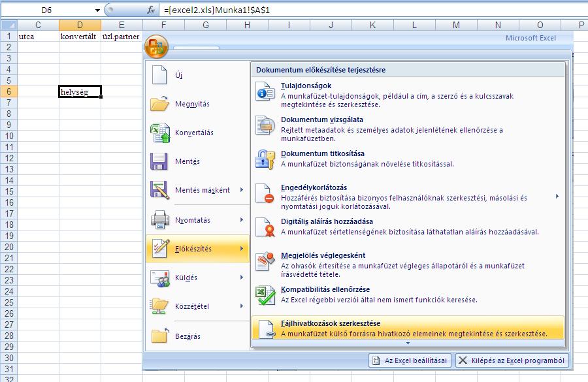Choose Tulajdonságok from the prepare list
Image resolution: width=588 pixels, height=382 pixels.
pos(408,95)
